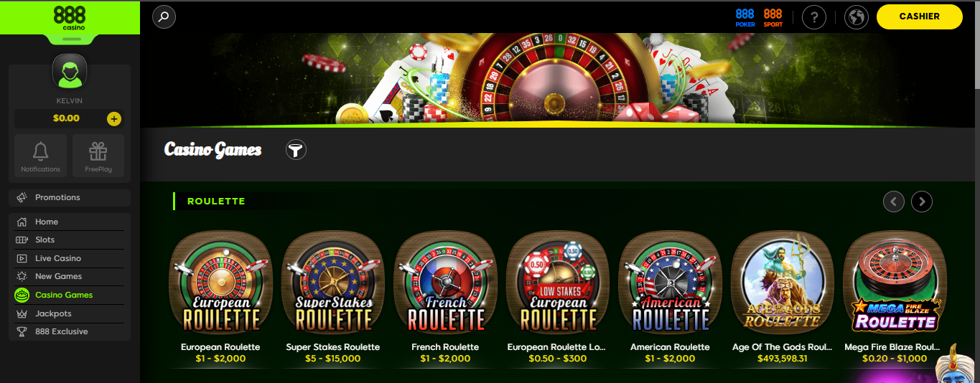Open the Notifications bell
The height and width of the screenshot is (383, 980).
pos(41,156)
